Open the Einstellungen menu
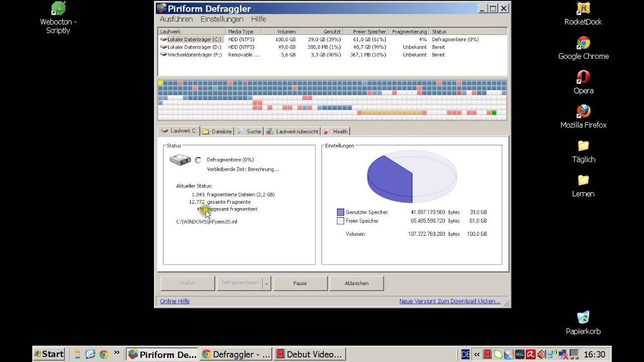This screenshot has height=362, width=644. [221, 19]
